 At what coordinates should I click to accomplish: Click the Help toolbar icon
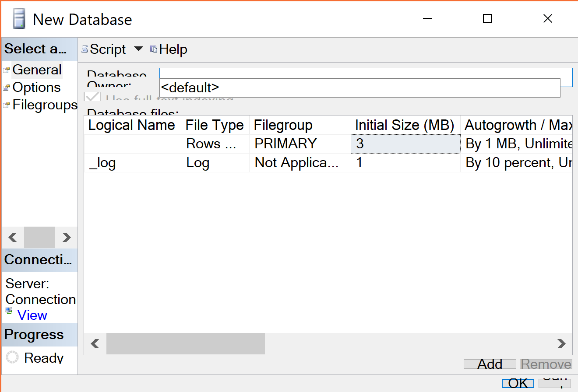(x=153, y=49)
